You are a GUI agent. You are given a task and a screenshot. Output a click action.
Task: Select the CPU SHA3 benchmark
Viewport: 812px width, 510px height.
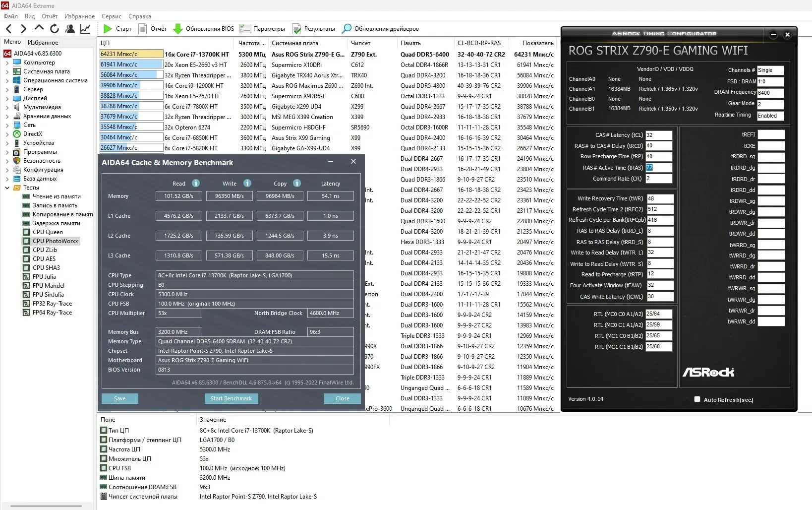(x=46, y=268)
